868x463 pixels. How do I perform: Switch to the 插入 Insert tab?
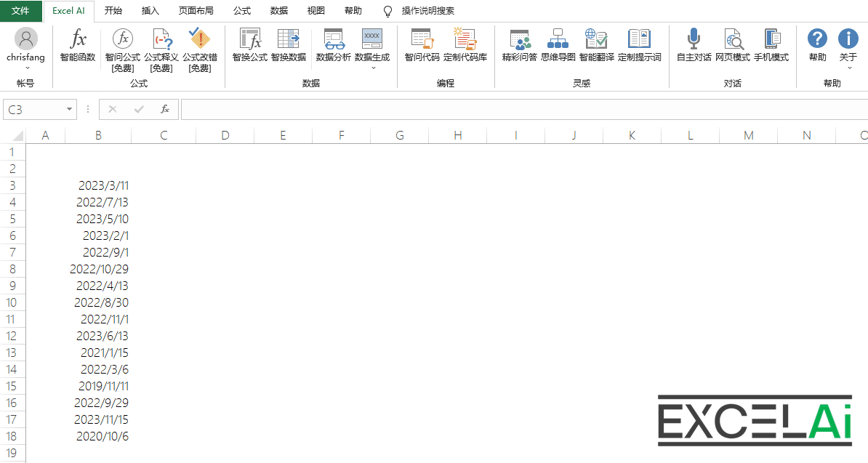(x=150, y=10)
